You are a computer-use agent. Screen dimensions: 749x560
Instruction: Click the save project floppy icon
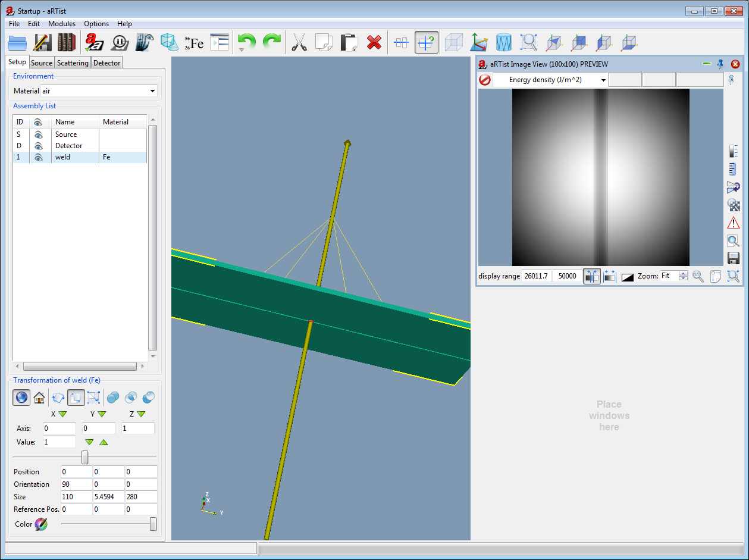[x=42, y=42]
